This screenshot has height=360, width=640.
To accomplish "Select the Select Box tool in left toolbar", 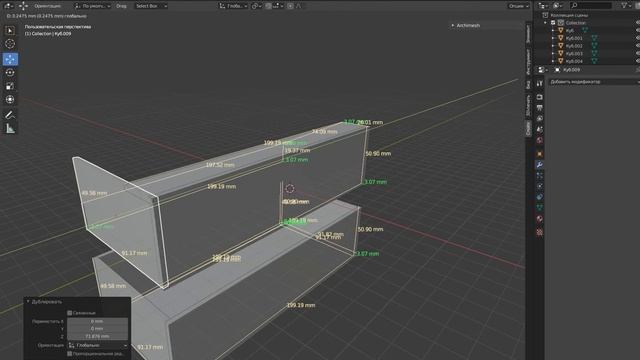I will click(10, 31).
